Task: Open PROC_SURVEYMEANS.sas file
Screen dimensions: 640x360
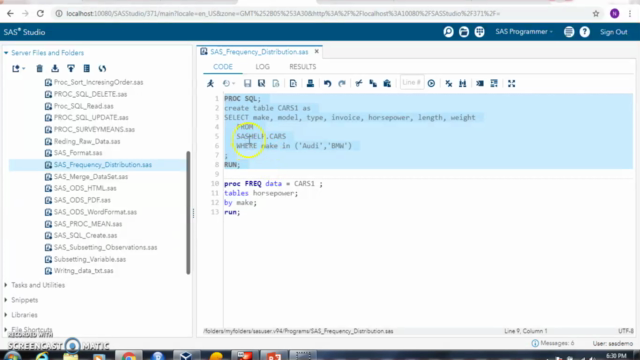Action: pyautogui.click(x=94, y=129)
